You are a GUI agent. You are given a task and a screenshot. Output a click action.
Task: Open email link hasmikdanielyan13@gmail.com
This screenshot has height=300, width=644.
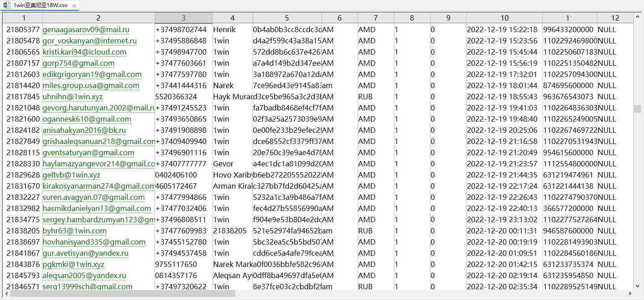pyautogui.click(x=97, y=208)
